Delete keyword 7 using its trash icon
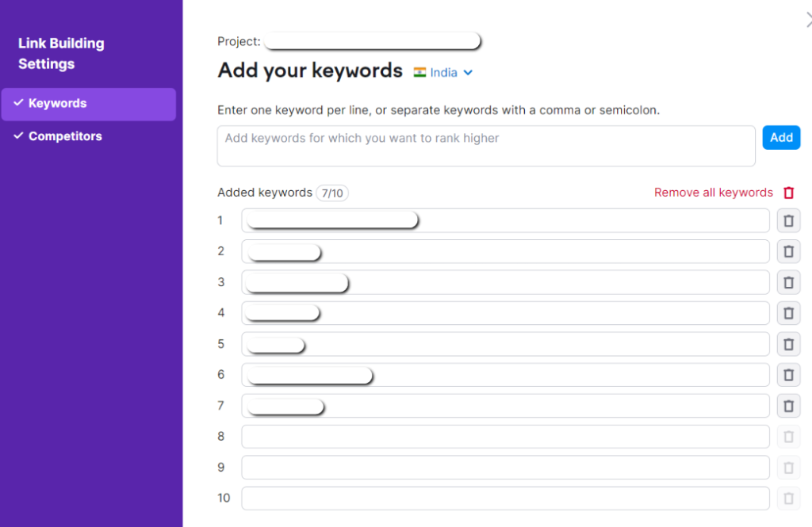This screenshot has height=527, width=812. point(788,406)
